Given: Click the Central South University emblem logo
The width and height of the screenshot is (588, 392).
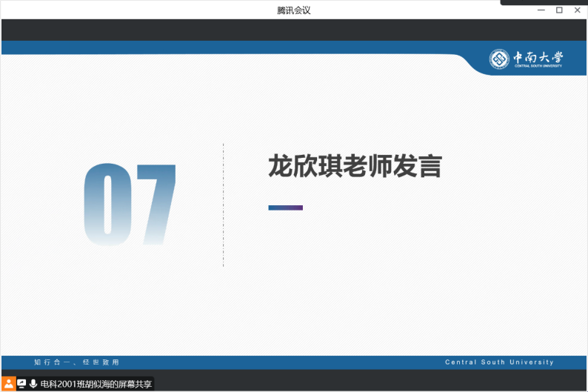Looking at the screenshot, I should 499,59.
